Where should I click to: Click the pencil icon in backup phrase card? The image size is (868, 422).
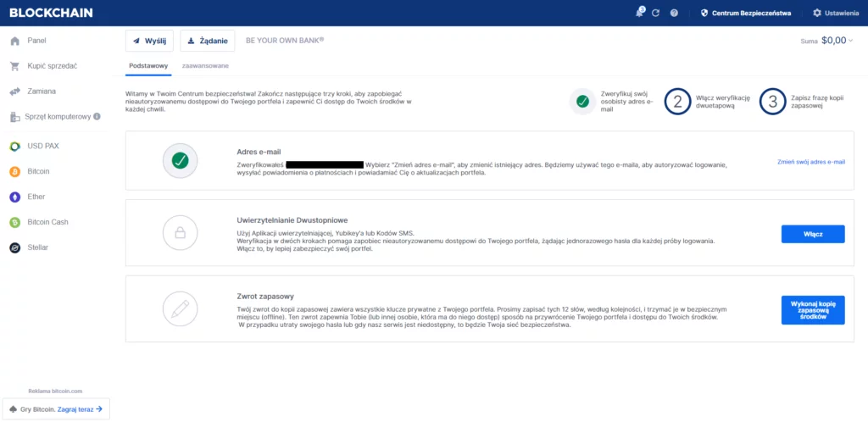180,308
